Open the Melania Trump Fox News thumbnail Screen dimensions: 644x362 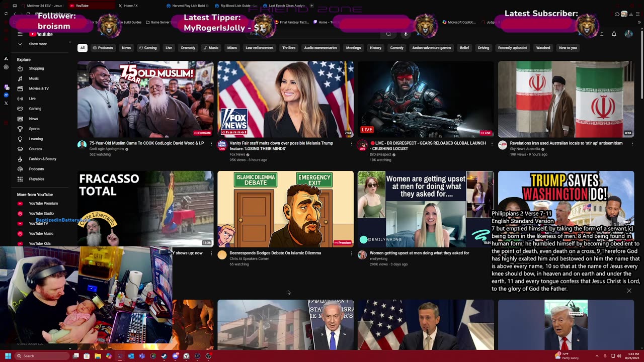click(x=285, y=99)
